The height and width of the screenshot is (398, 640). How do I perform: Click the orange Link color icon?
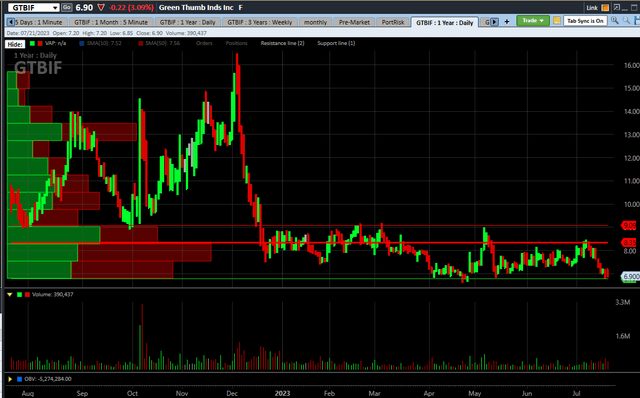point(605,8)
